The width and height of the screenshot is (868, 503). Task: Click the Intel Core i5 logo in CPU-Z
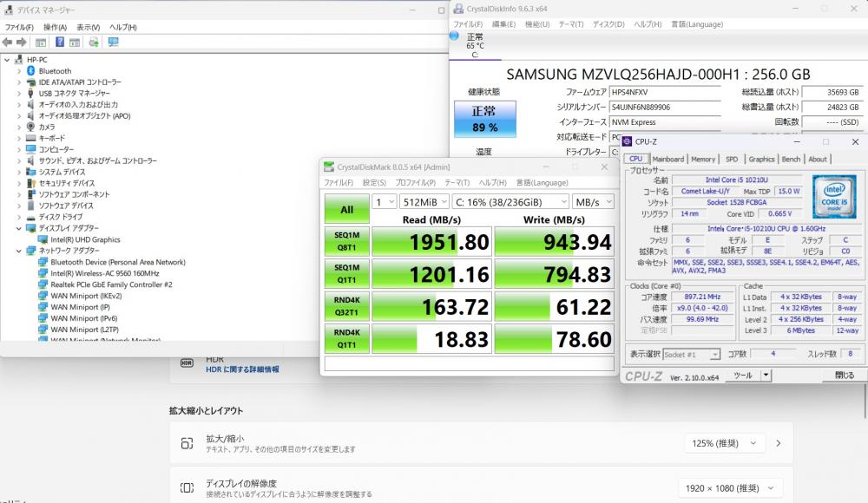[834, 197]
